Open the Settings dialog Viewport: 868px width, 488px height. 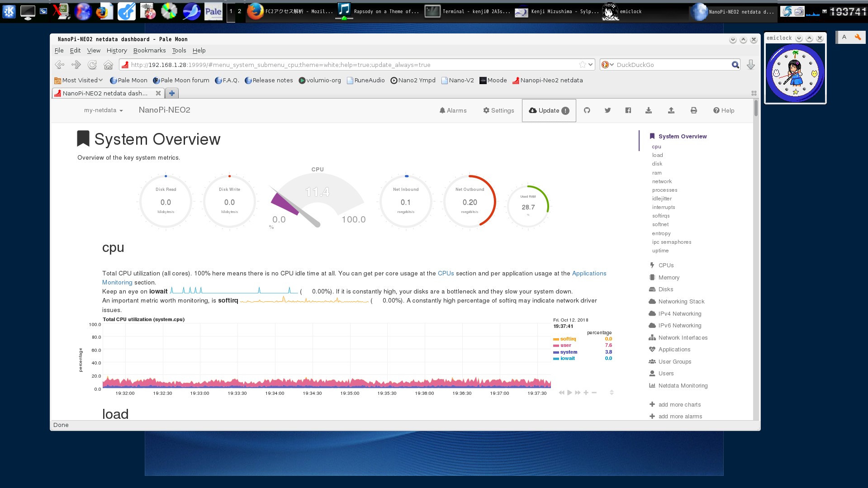tap(498, 110)
